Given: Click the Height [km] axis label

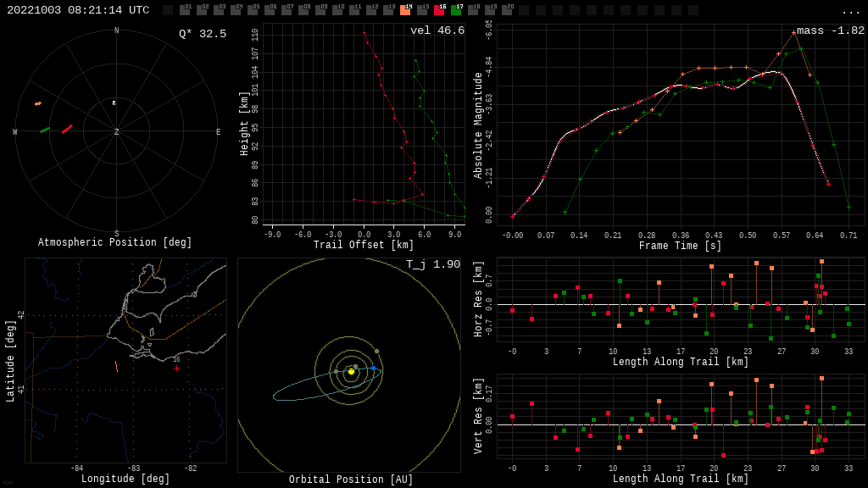Looking at the screenshot, I should pos(243,124).
